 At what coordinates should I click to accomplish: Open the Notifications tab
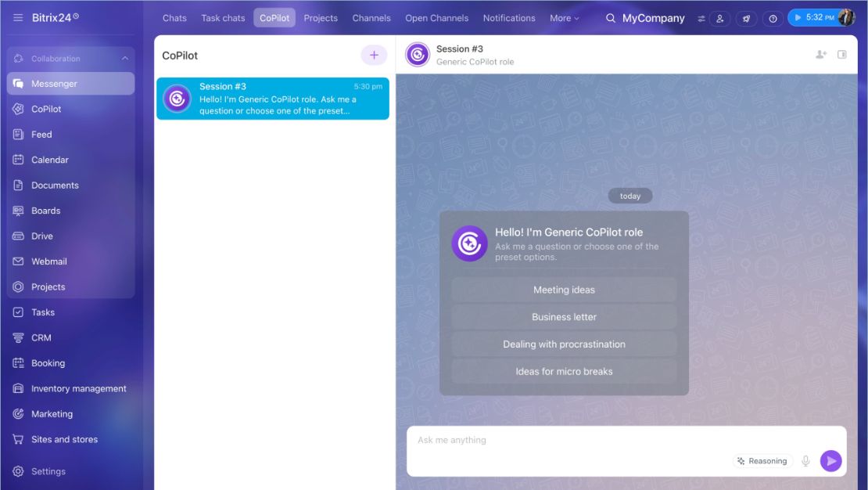[x=509, y=18]
